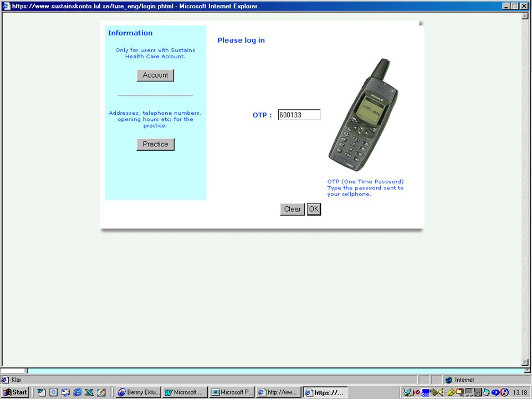Click the 'OTP :' field label
This screenshot has width=532, height=399.
pyautogui.click(x=262, y=115)
